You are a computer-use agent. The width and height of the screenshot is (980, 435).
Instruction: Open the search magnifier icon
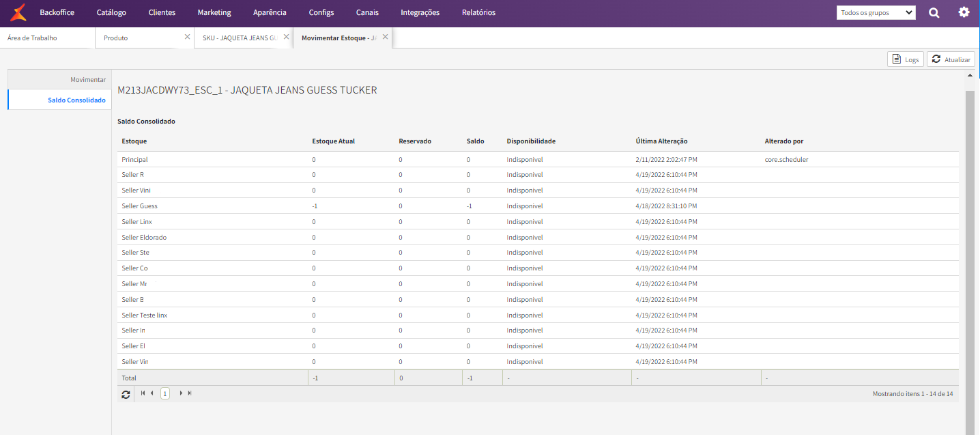pos(934,12)
